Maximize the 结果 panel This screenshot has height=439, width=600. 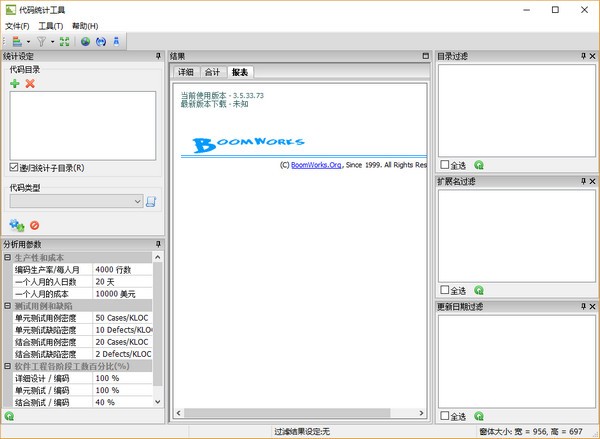[x=426, y=56]
